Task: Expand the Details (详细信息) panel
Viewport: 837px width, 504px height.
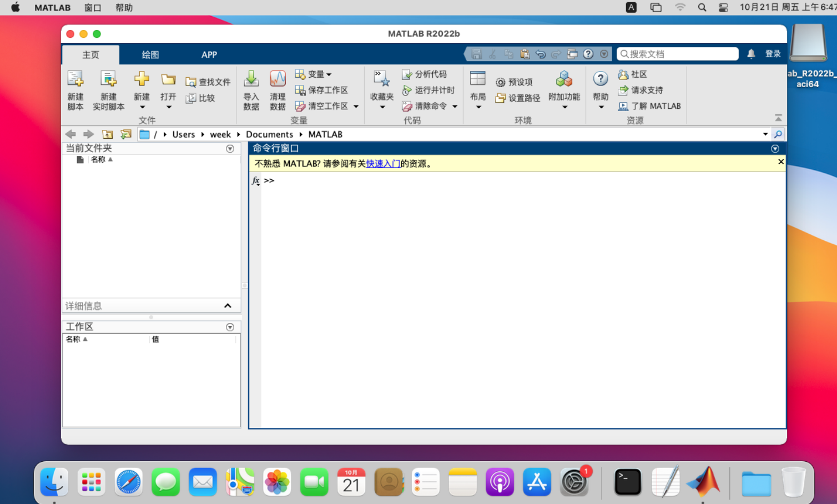Action: [228, 306]
